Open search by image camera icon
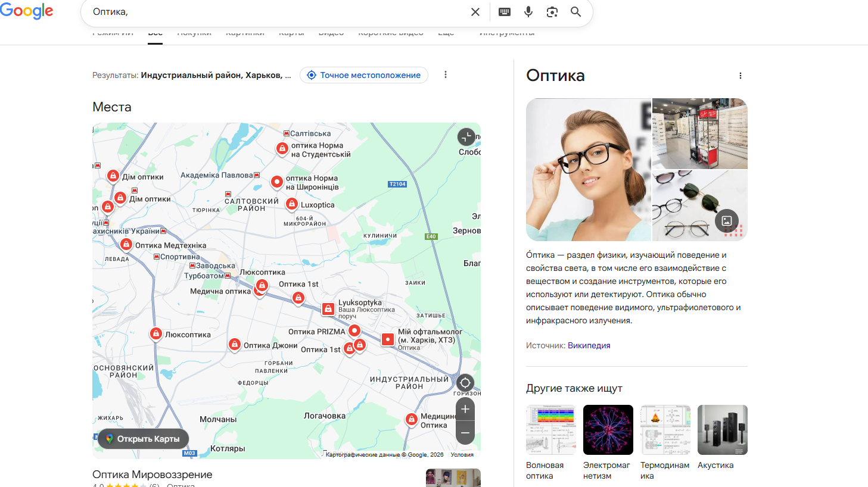Screen dimensions: 868x487 click(x=552, y=12)
